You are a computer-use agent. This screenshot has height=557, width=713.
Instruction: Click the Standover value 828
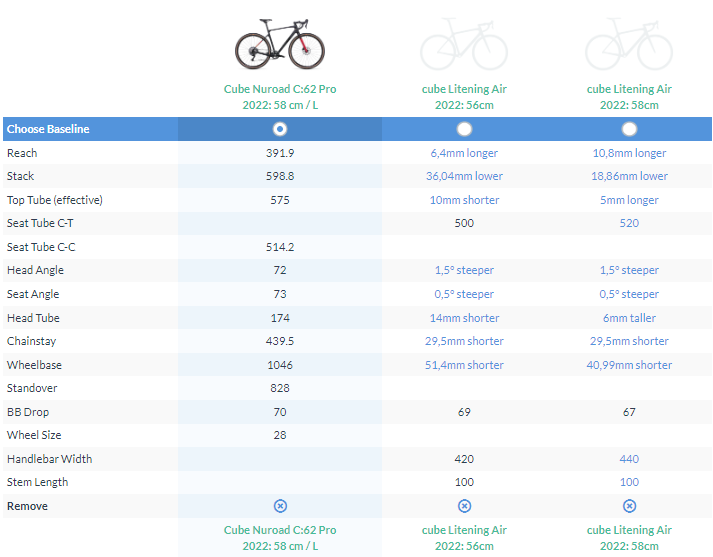pyautogui.click(x=280, y=388)
